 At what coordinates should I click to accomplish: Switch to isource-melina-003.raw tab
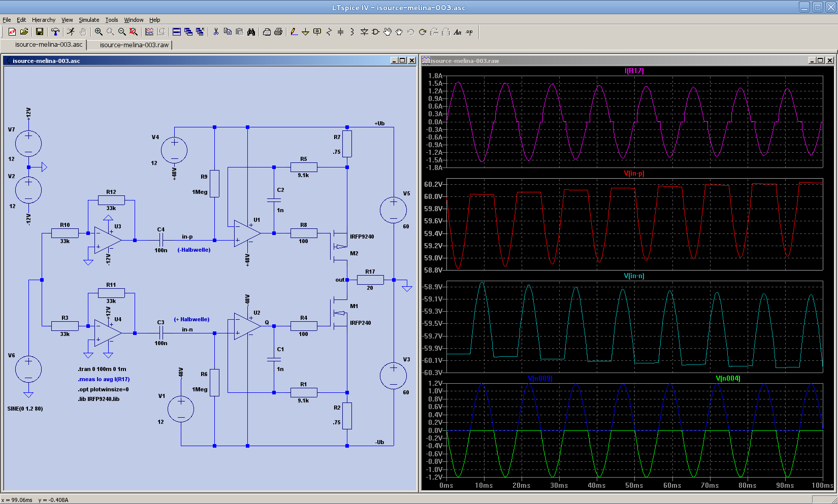click(x=134, y=45)
